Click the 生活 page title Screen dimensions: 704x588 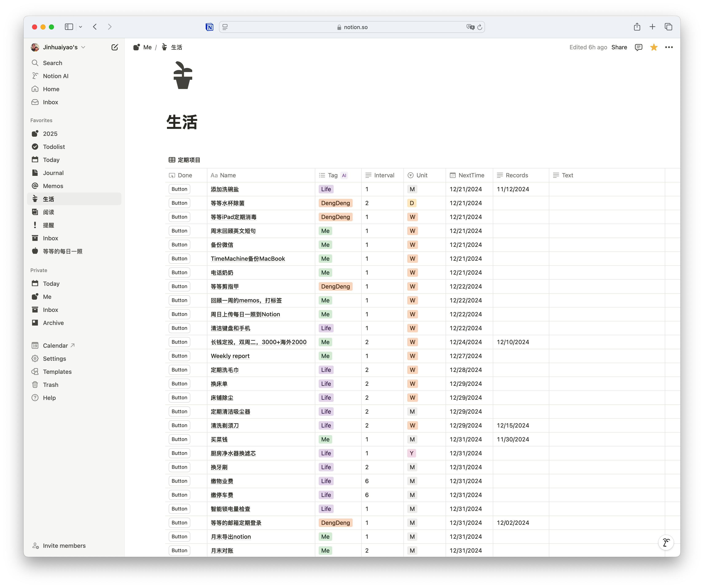(x=182, y=122)
